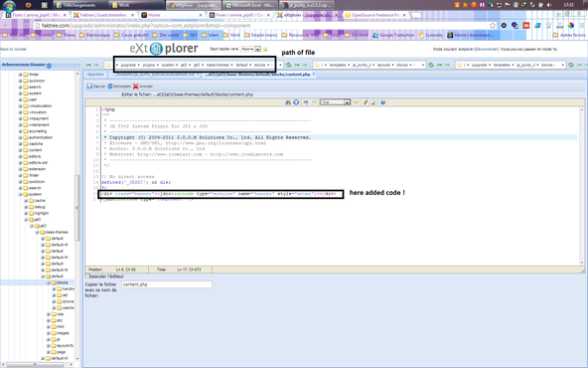Open the font size dropdown in editor toolbar
Image resolution: width=588 pixels, height=368 pixels.
(x=347, y=102)
